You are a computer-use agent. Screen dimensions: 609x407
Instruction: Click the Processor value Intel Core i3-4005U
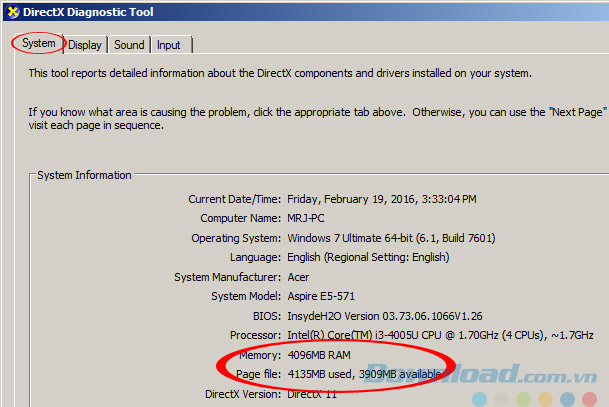coord(440,335)
